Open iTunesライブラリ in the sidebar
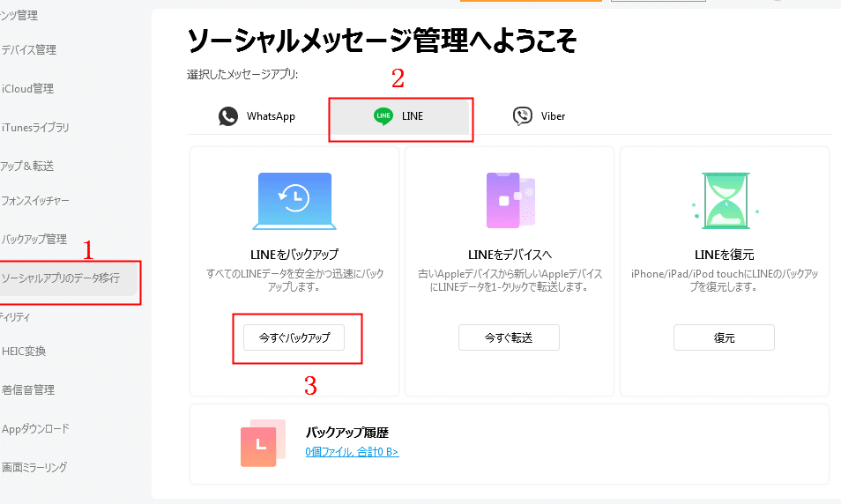This screenshot has width=841, height=504. 35,128
